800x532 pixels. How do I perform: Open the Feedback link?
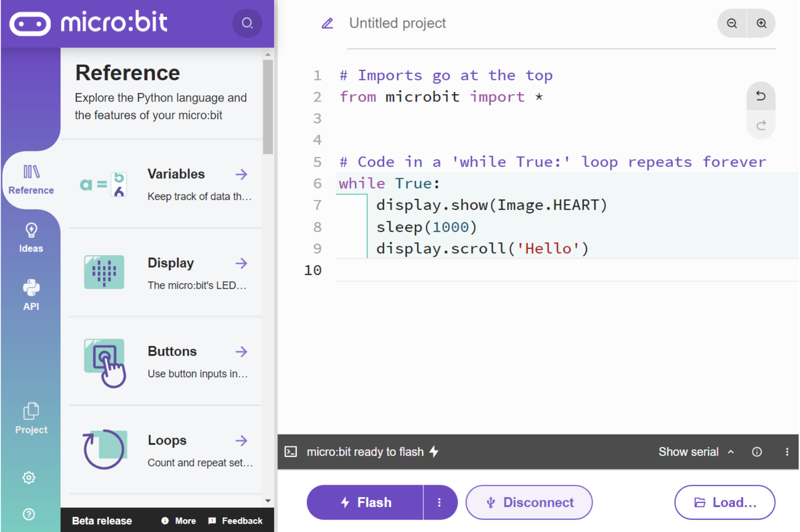pos(236,521)
